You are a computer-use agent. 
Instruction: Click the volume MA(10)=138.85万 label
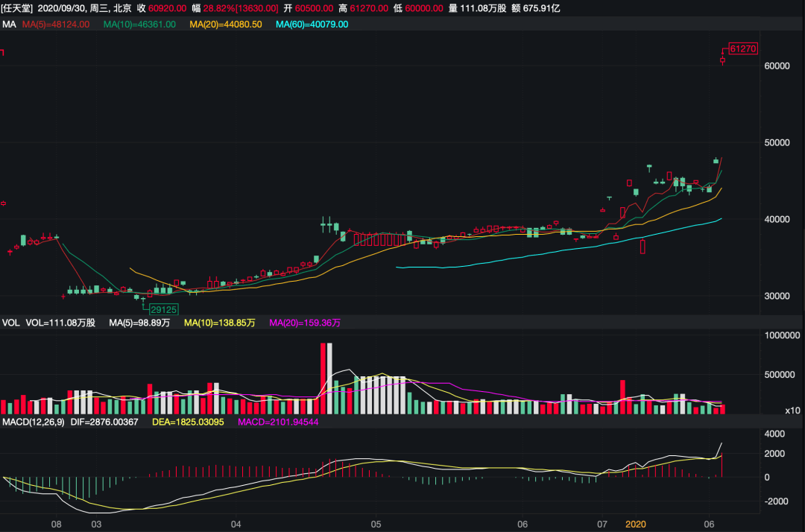click(x=220, y=323)
